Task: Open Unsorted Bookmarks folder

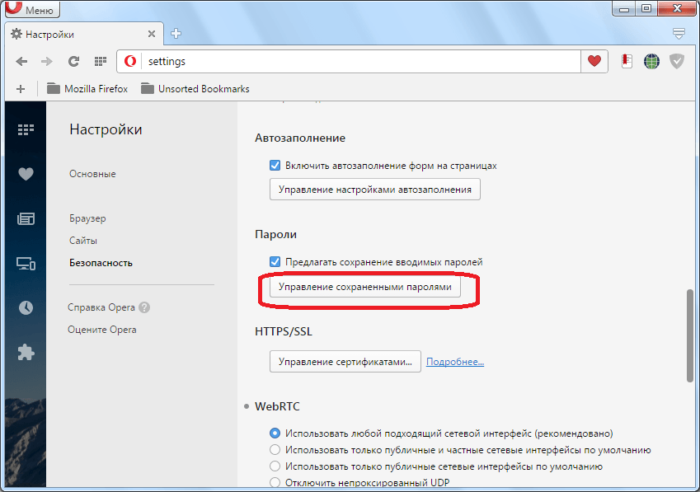Action: click(195, 89)
